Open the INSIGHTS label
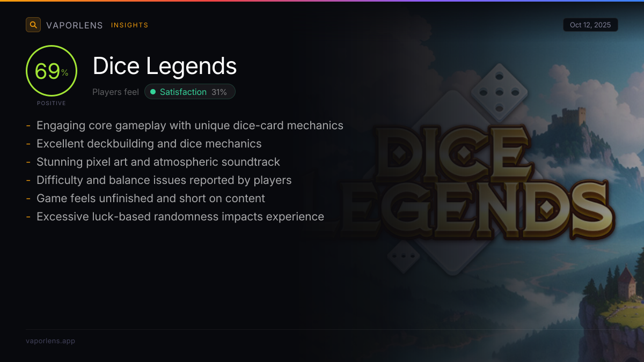Viewport: 644px width, 362px height. (x=129, y=25)
